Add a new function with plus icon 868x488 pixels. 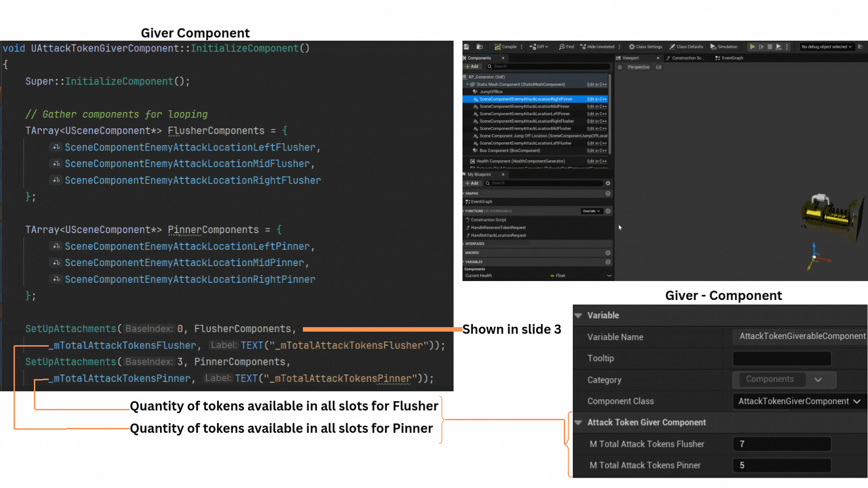[608, 211]
